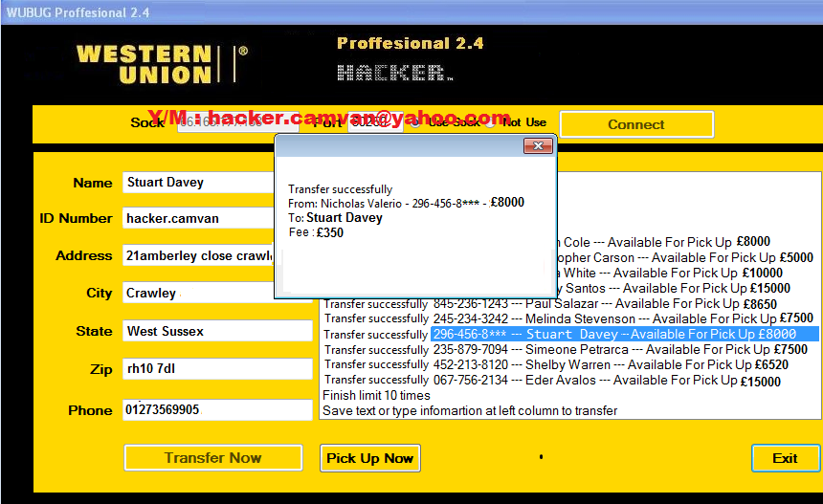The width and height of the screenshot is (823, 504).
Task: Click the Connect button
Action: pos(636,124)
